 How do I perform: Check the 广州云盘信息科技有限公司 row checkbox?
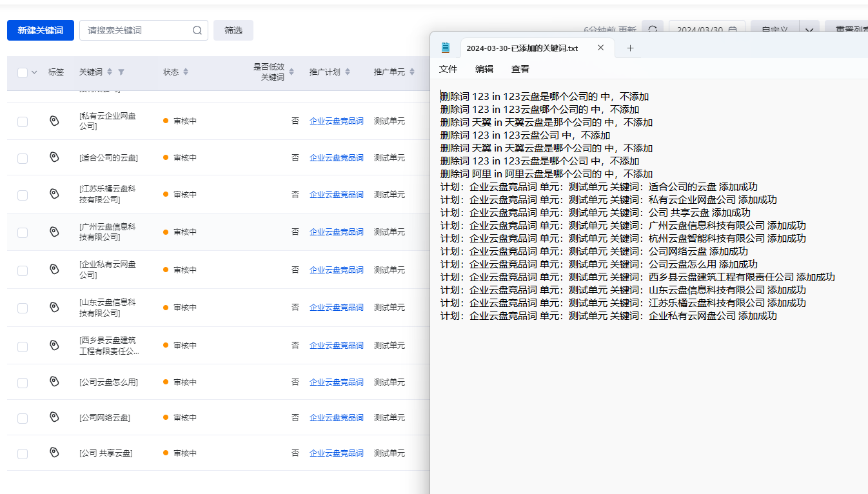click(x=23, y=232)
